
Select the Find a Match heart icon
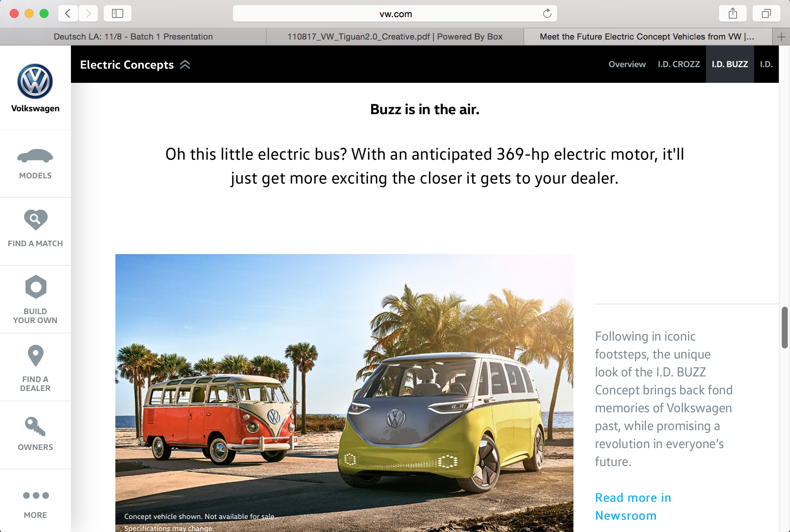click(x=35, y=219)
